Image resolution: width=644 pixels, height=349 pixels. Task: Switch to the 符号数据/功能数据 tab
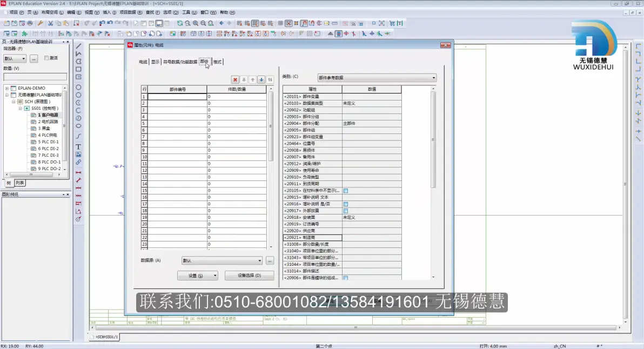point(180,62)
